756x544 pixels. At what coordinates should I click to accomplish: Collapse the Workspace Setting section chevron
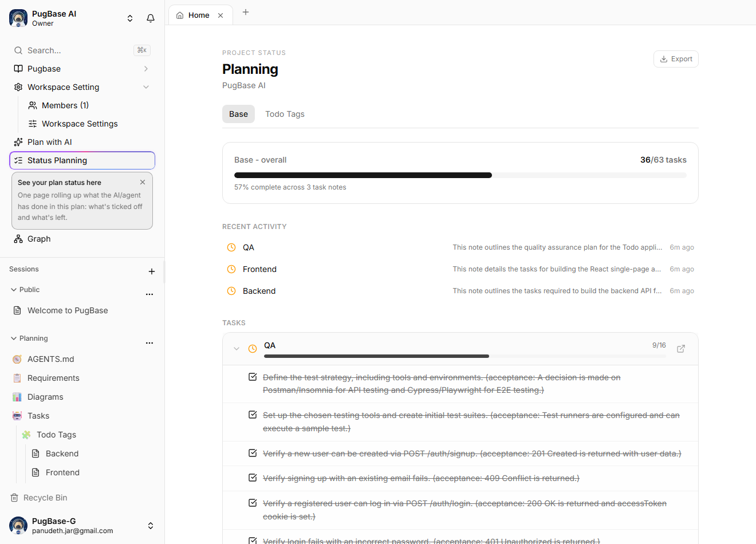coord(146,87)
